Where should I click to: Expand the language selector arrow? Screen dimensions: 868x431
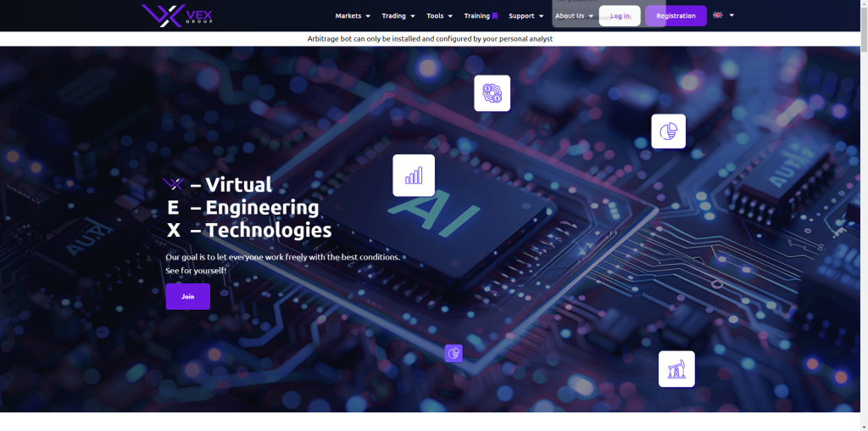pos(732,15)
